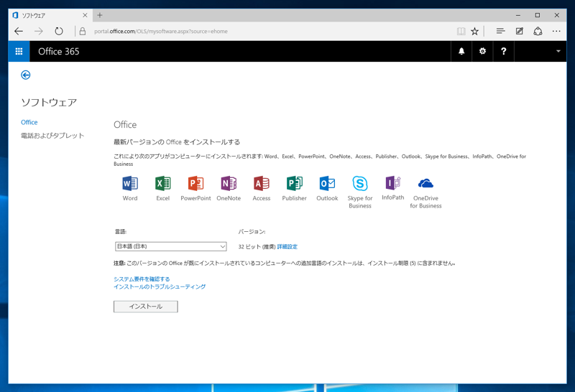Click the circled back arrow on the page
Screen dimensions: 575x392
(x=26, y=75)
